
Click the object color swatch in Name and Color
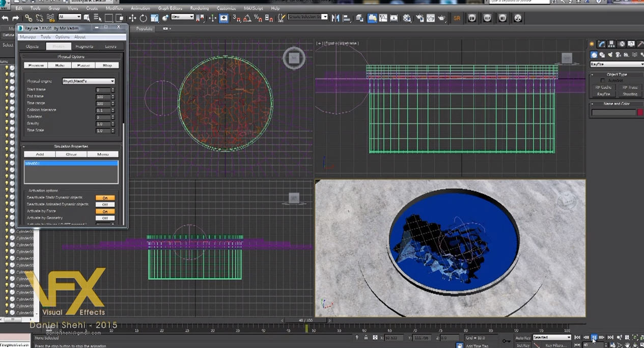[x=640, y=112]
